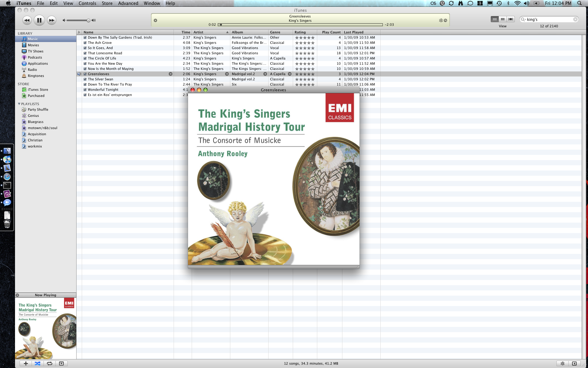Collapse the PLAYLISTS section triangle
The image size is (588, 368).
click(19, 104)
